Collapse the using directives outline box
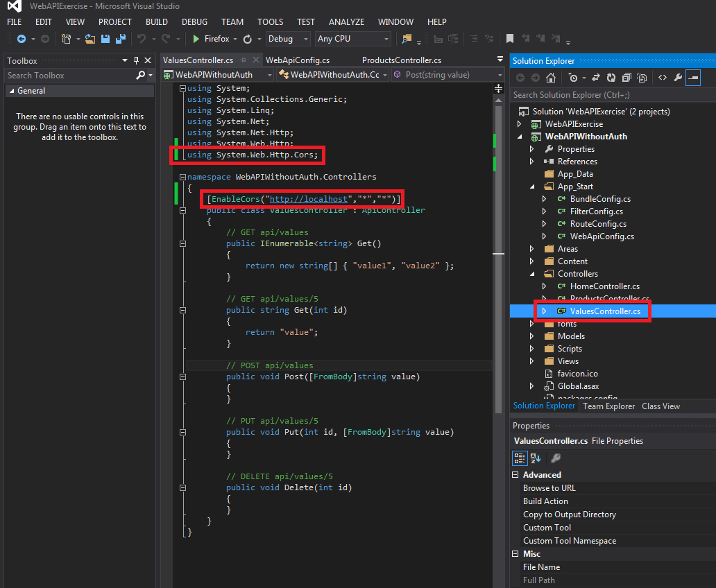Viewport: 716px width, 588px height. pos(182,88)
